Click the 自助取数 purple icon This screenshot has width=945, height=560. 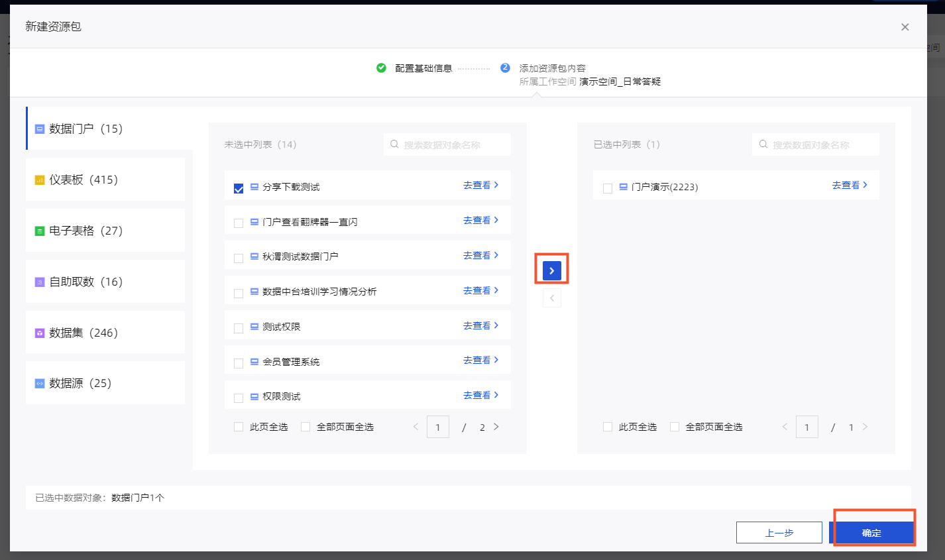coord(40,282)
